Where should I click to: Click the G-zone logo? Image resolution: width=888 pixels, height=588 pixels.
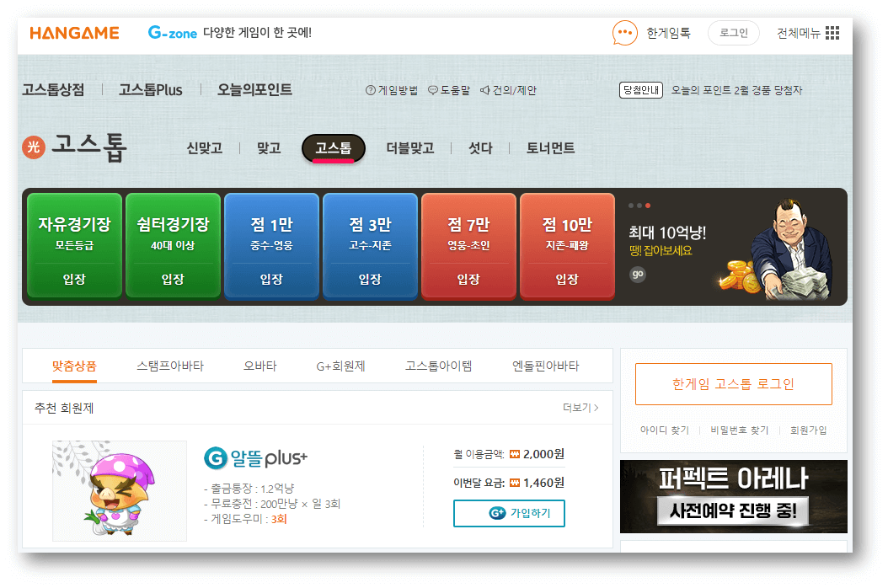[x=171, y=32]
